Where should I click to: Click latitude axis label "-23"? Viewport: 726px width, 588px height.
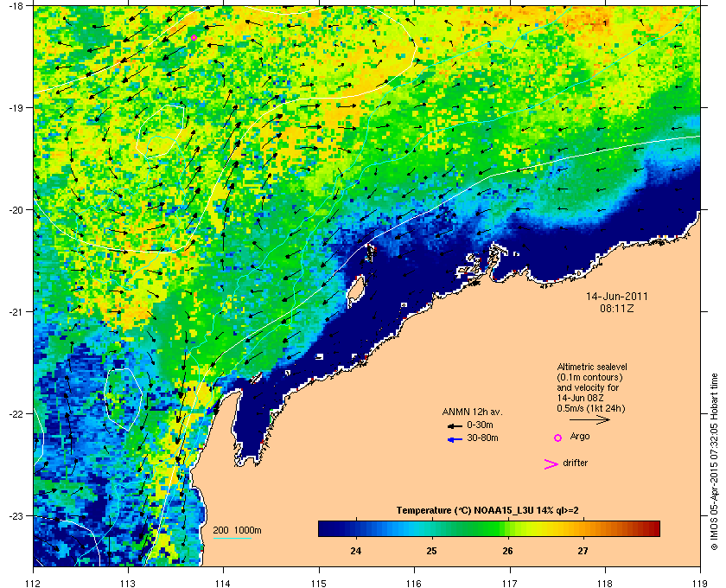pos(16,515)
